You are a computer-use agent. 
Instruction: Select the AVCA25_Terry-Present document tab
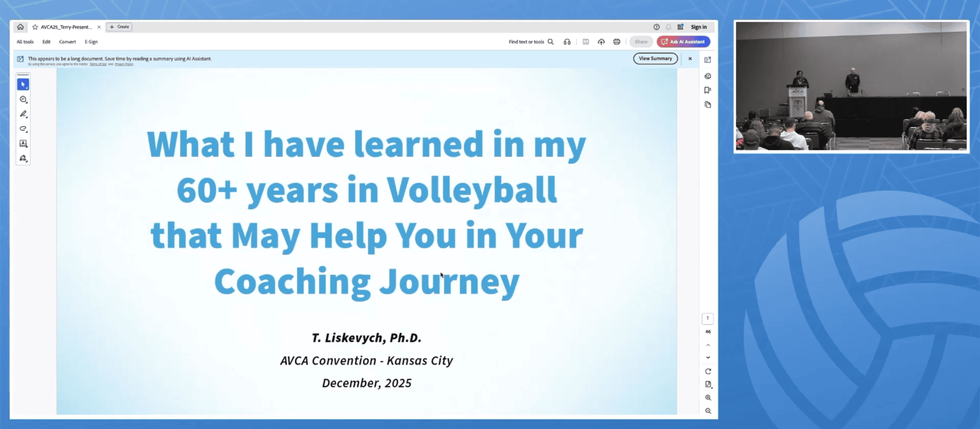(x=66, y=27)
